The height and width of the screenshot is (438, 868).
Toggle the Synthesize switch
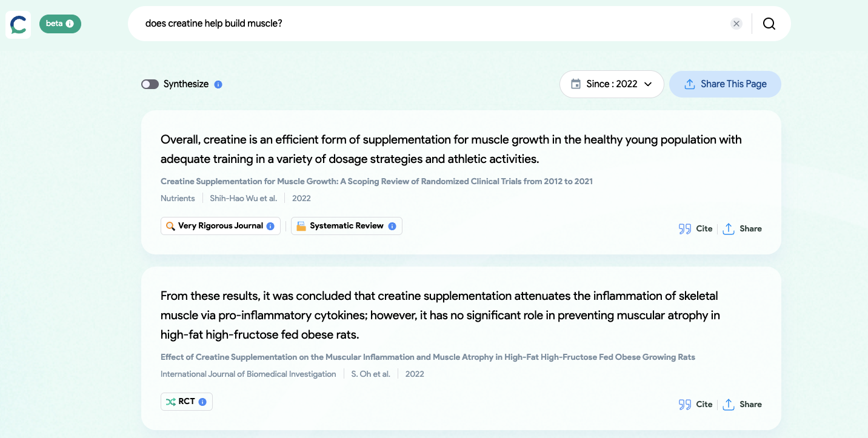point(150,84)
